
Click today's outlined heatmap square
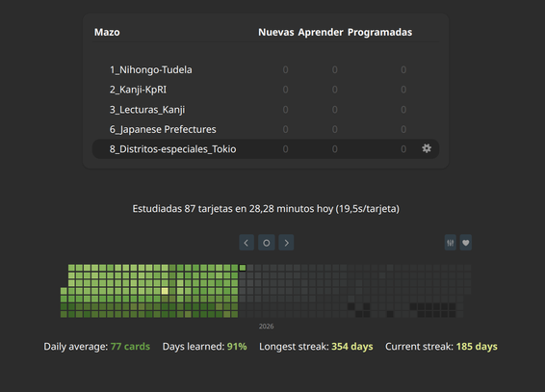pos(243,268)
